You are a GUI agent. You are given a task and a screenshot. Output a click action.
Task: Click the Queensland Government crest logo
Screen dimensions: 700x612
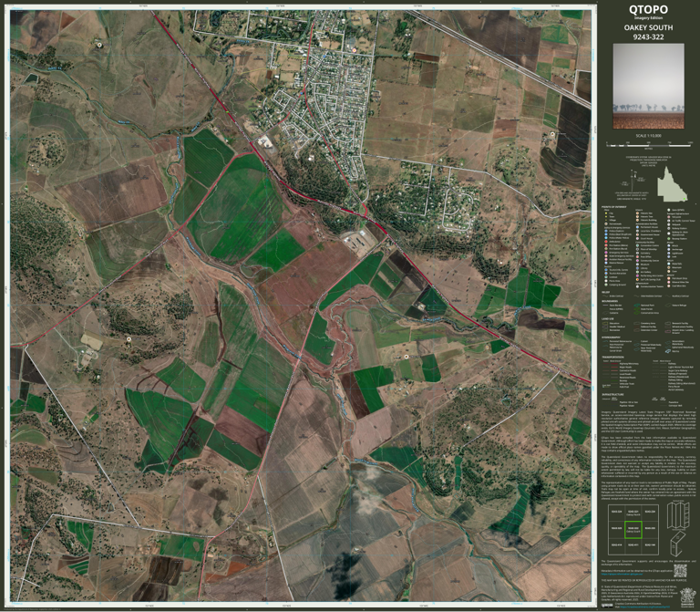(x=686, y=596)
